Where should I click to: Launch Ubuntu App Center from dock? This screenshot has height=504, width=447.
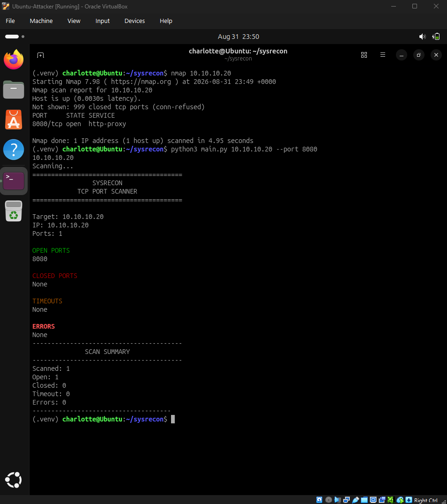[x=14, y=120]
